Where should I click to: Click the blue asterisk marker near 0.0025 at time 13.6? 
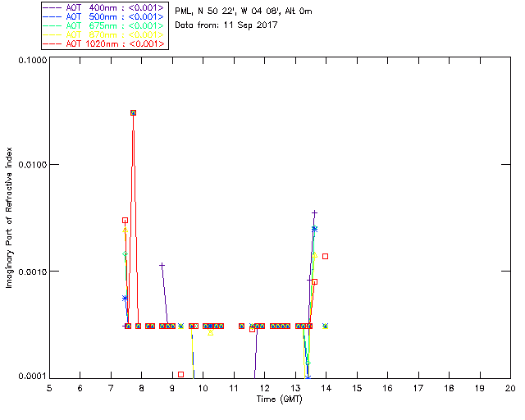pyautogui.click(x=314, y=229)
